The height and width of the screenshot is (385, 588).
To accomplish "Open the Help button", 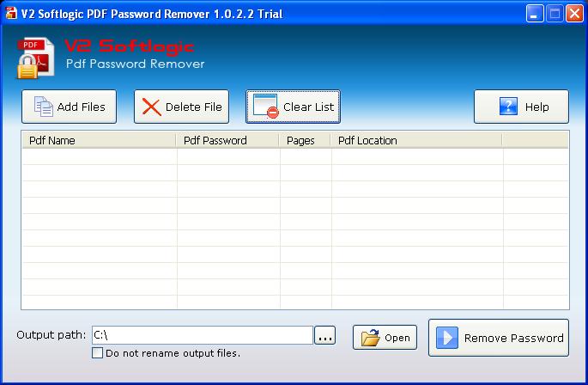I will point(521,107).
